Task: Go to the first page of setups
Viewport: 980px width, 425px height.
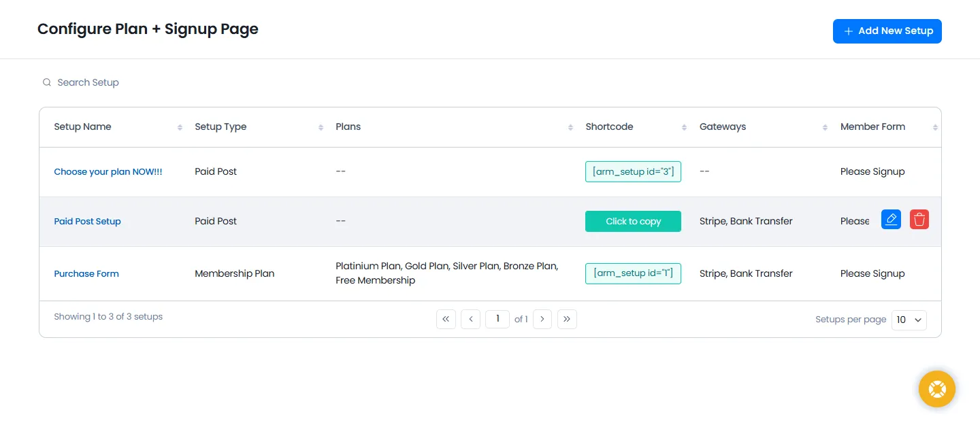Action: [446, 319]
